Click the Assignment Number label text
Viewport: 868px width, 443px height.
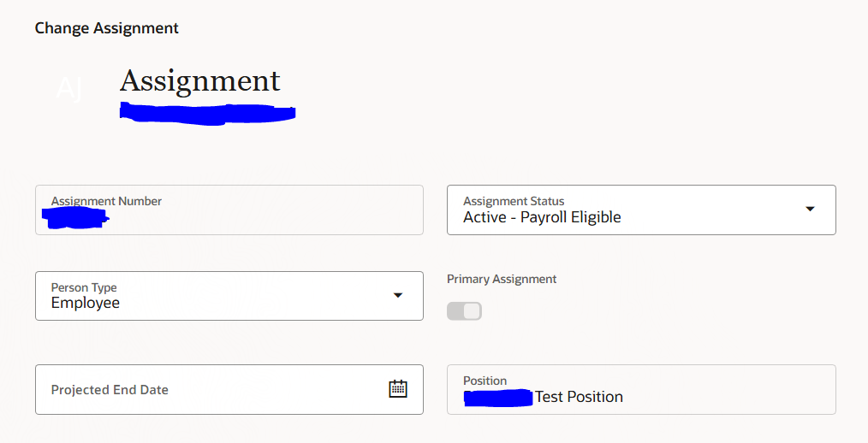coord(106,201)
